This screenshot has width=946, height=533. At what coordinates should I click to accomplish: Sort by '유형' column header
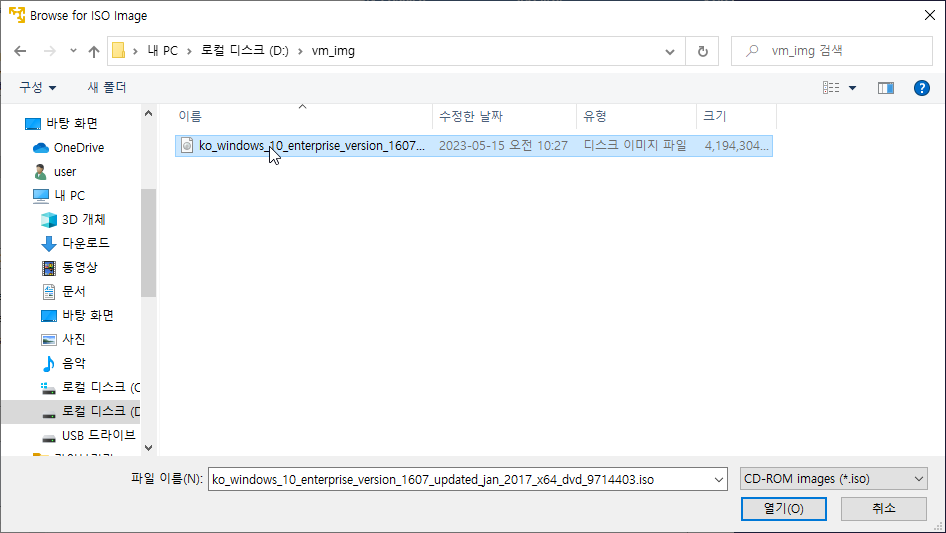tap(636, 116)
